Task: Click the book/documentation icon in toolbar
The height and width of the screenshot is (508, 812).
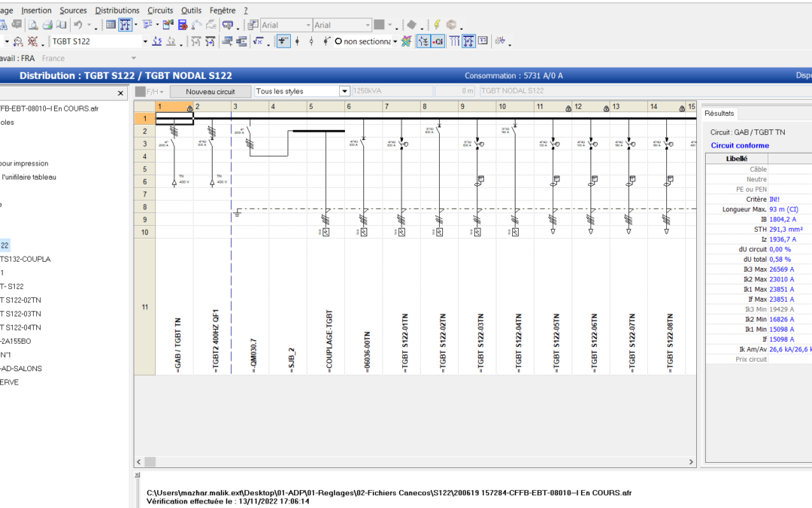Action: pyautogui.click(x=61, y=24)
